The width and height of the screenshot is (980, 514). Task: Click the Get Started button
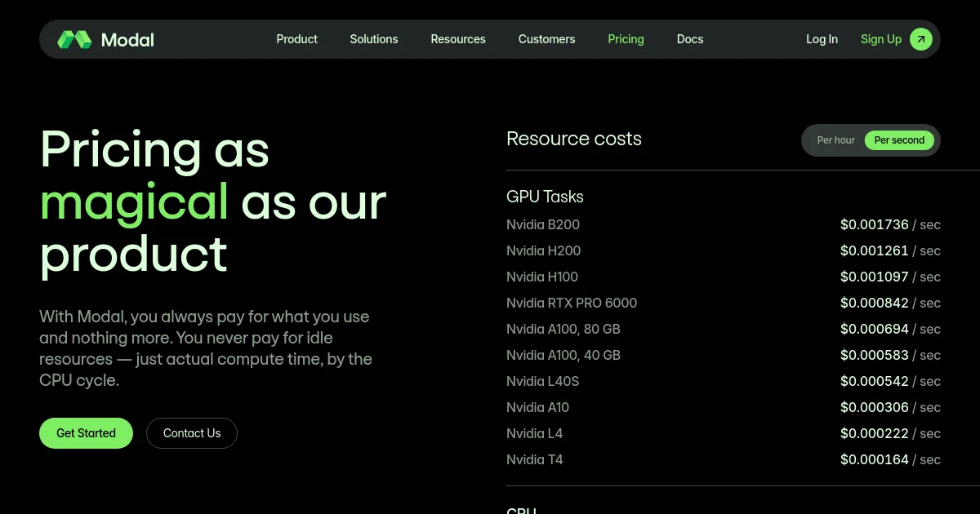click(x=86, y=433)
